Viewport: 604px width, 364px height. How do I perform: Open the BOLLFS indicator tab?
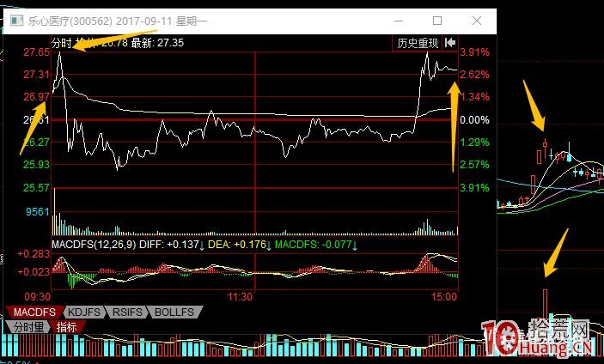[x=174, y=312]
